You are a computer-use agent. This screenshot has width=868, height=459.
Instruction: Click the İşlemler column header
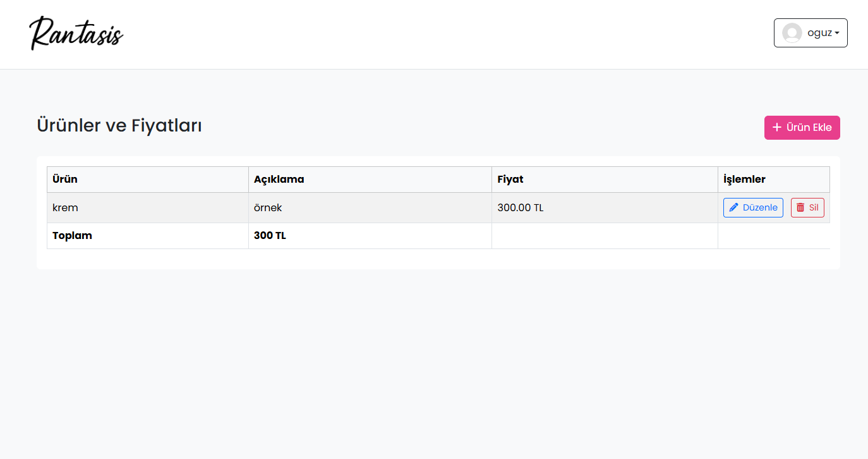[744, 180]
